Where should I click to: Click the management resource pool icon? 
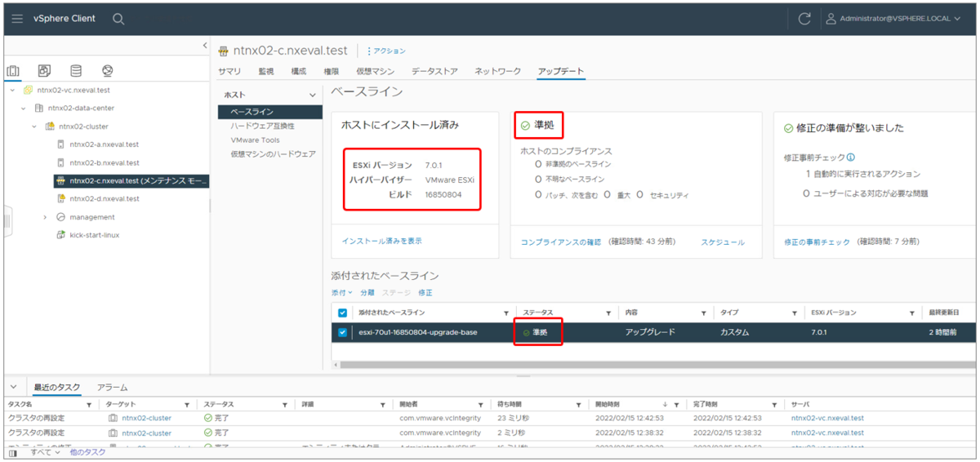60,217
